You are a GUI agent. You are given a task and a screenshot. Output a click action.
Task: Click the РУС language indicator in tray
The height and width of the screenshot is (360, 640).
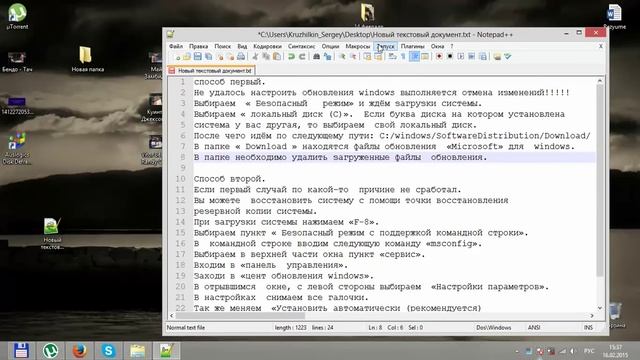[589, 351]
